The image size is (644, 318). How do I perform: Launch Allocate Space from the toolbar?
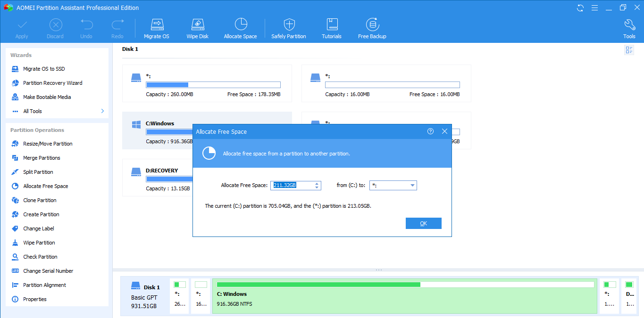240,29
